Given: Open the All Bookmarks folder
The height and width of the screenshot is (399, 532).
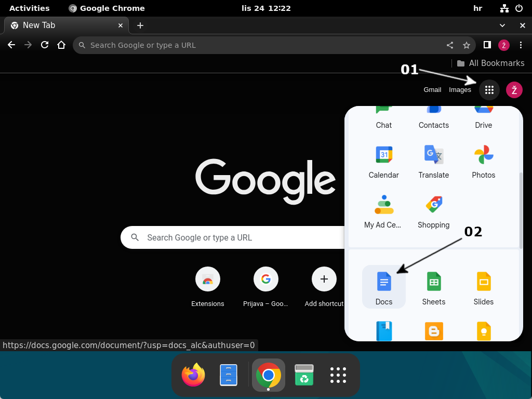Looking at the screenshot, I should click(x=490, y=63).
